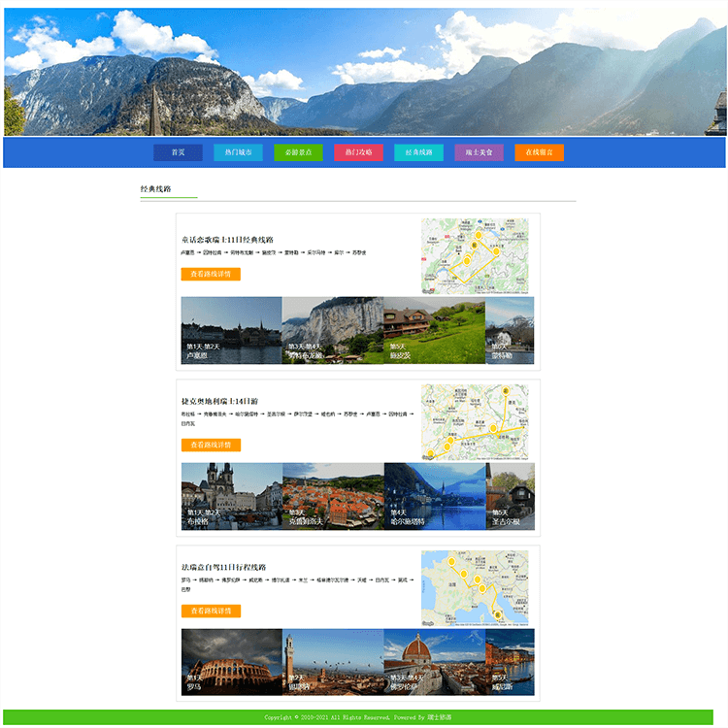Open the 罗马 Colosseum photo
The height and width of the screenshot is (728, 728).
coord(232,662)
